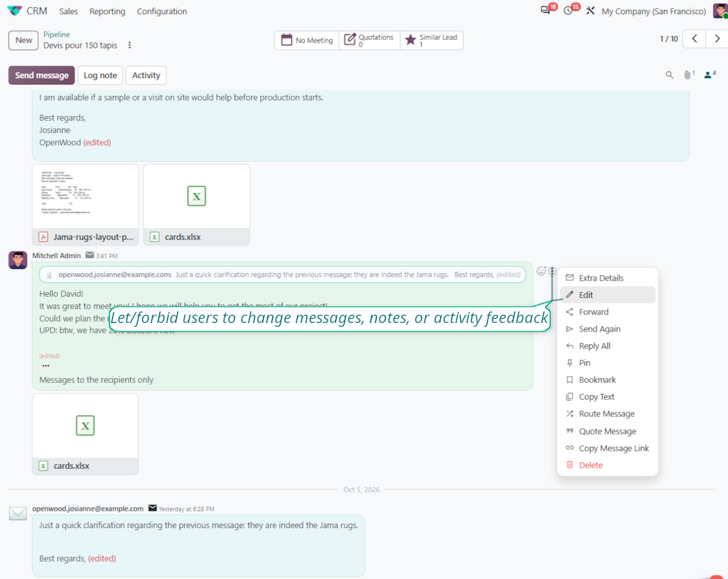Open the cards.xlsx attachment under Mitchell Admin's message
This screenshot has height=579, width=728.
86,434
